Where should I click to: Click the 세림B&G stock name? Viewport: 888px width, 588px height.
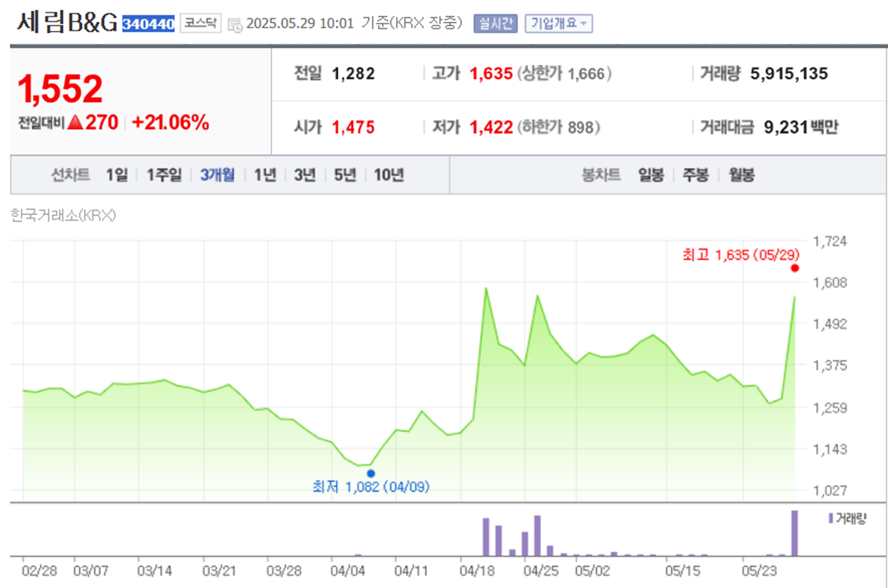tap(67, 22)
